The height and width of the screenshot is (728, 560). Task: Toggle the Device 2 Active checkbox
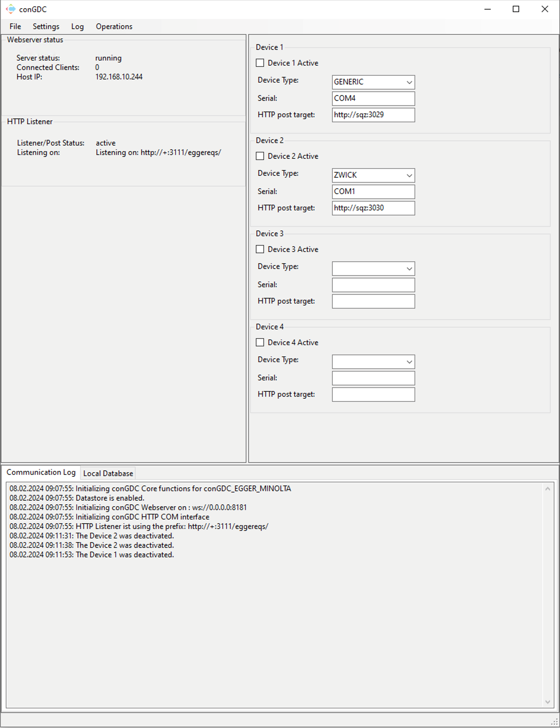[260, 156]
